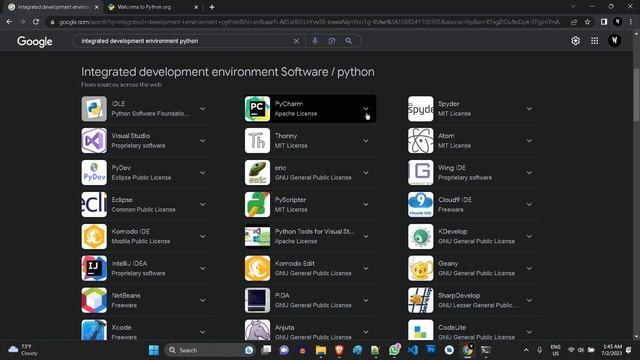This screenshot has width=640, height=360.
Task: Click the NetBeans logo icon
Action: 94,300
